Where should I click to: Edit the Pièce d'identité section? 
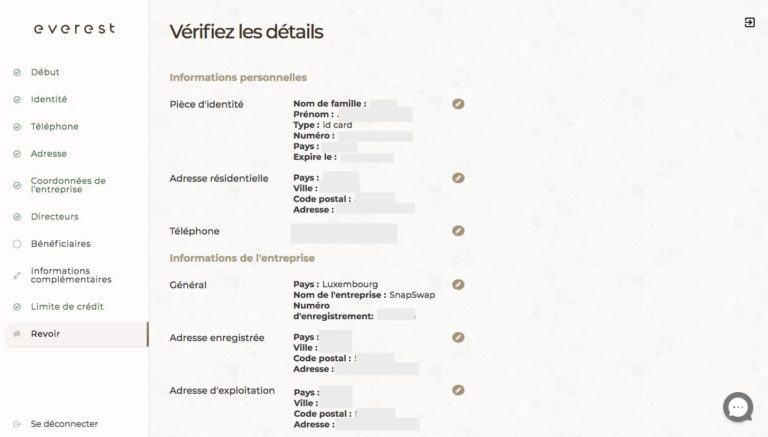(458, 103)
